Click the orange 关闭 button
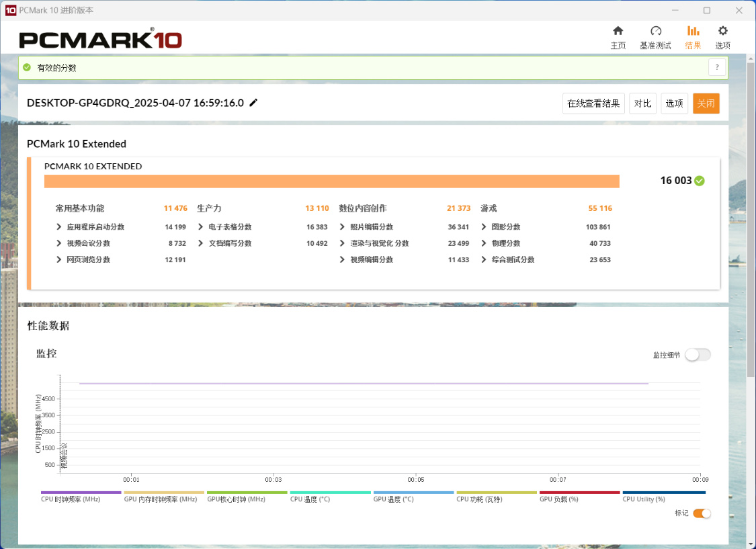The height and width of the screenshot is (549, 756). [x=706, y=103]
